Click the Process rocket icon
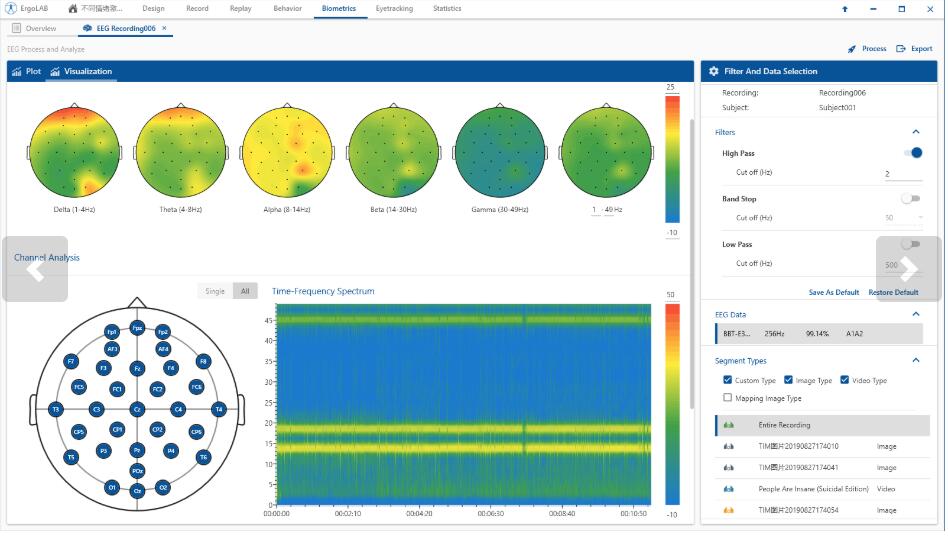 click(851, 48)
